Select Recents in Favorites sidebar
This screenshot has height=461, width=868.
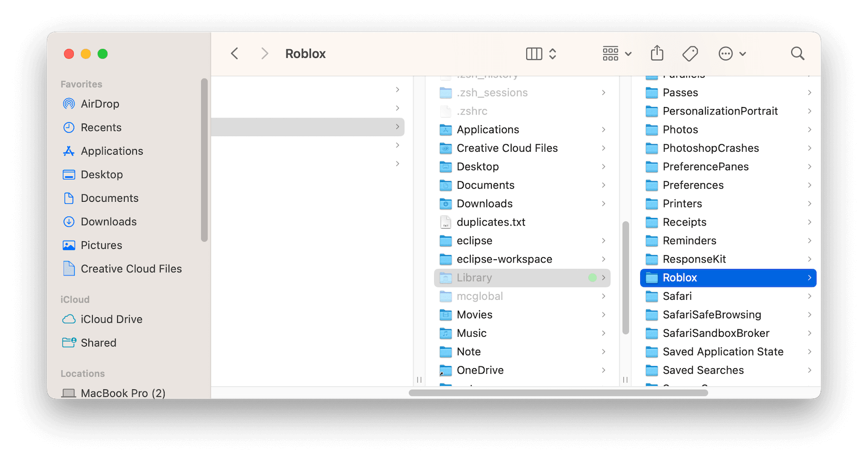tap(101, 127)
